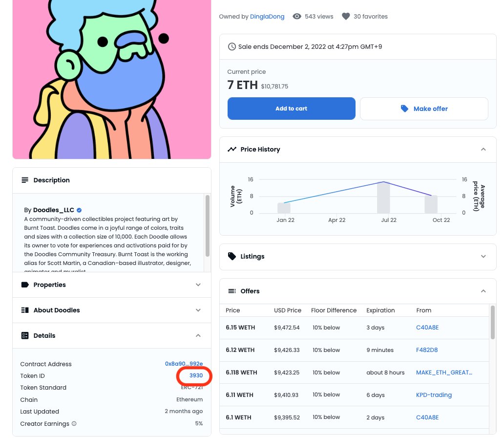Viewport: 504px width, 440px height.
Task: Open C40A8E on the 6.15 WETH offer
Action: tap(427, 328)
